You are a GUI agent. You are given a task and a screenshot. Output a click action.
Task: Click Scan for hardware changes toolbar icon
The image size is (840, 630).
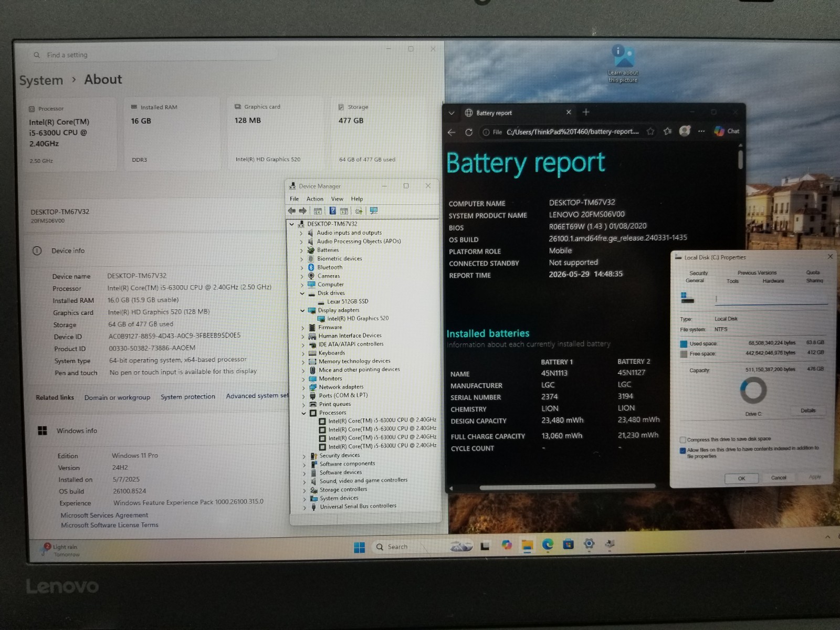click(x=374, y=211)
